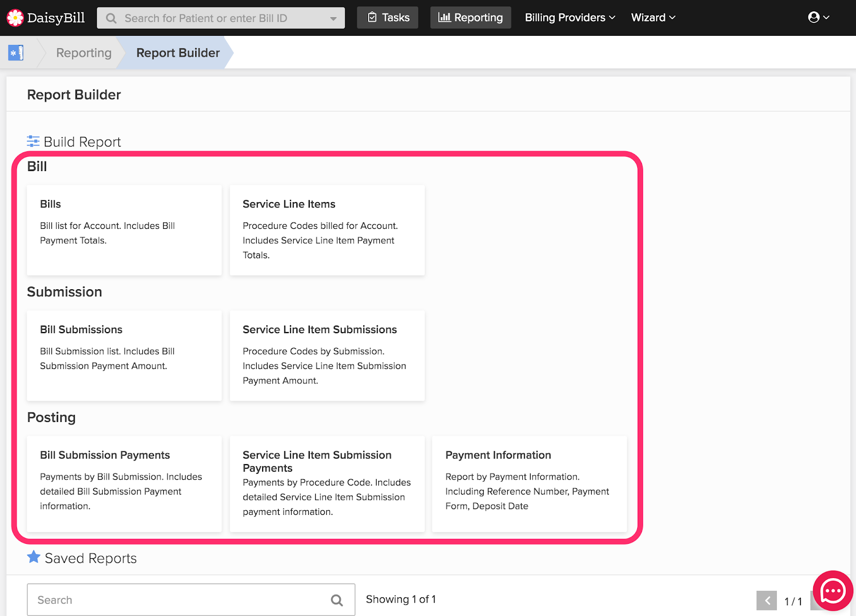This screenshot has height=616, width=856.
Task: Click the magnifier icon in patient search
Action: click(111, 18)
